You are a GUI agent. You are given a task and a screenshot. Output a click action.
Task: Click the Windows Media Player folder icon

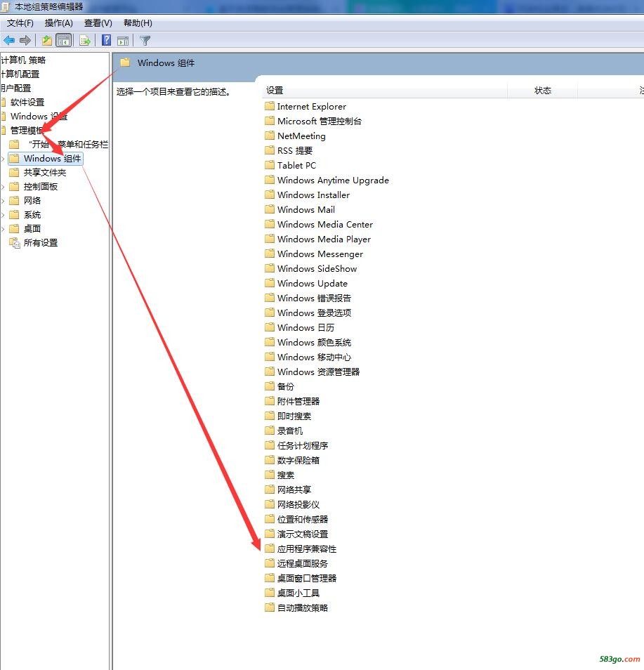click(x=270, y=239)
